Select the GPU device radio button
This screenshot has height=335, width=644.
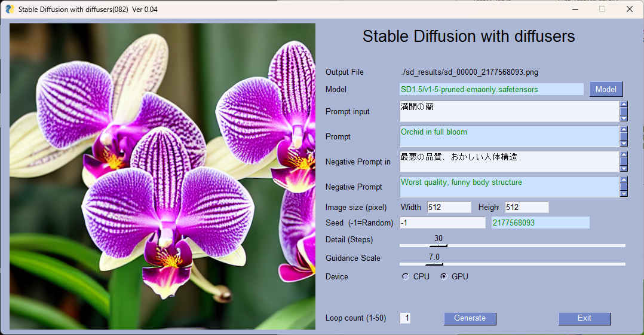[444, 276]
